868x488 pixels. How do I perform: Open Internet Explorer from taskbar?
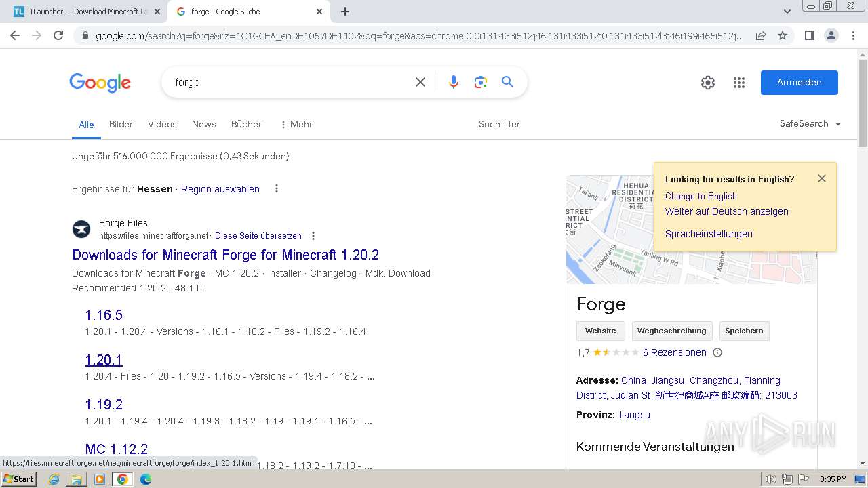[x=54, y=479]
